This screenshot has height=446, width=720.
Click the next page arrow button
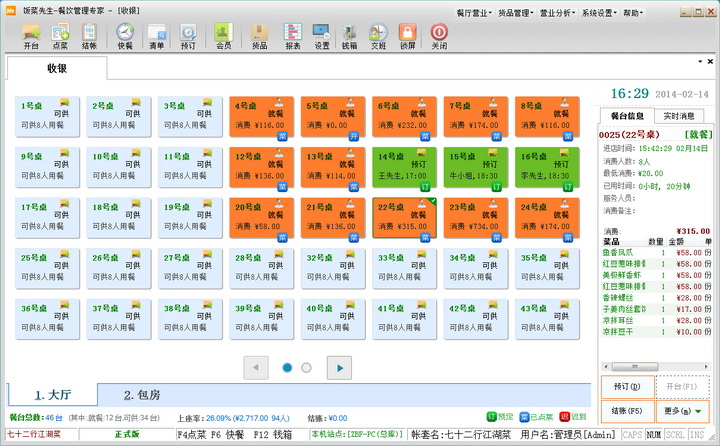[x=340, y=368]
